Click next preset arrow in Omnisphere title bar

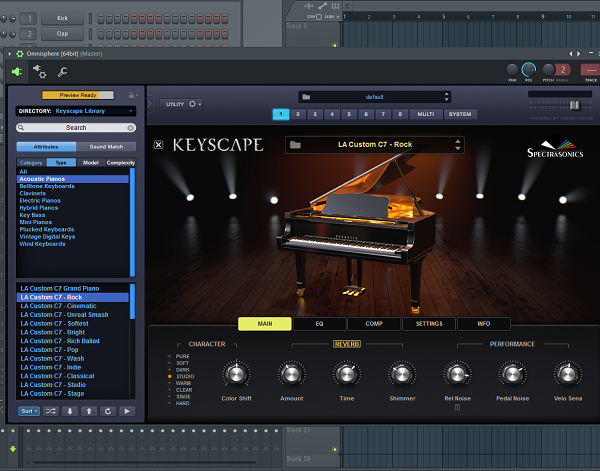point(579,54)
